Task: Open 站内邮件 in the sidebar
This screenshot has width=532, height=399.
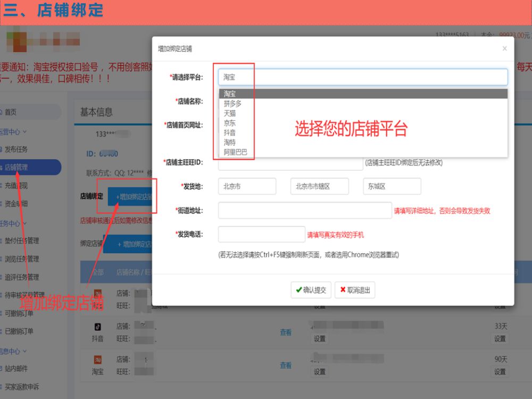Action: [x=15, y=369]
